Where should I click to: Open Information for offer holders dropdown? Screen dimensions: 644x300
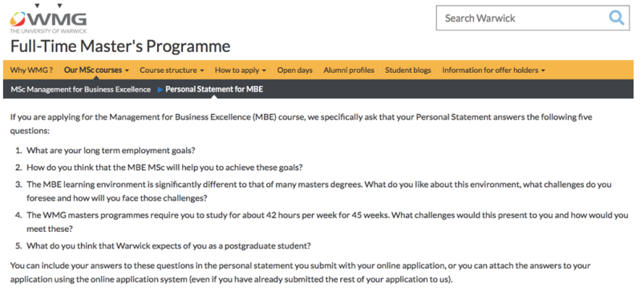pyautogui.click(x=494, y=71)
